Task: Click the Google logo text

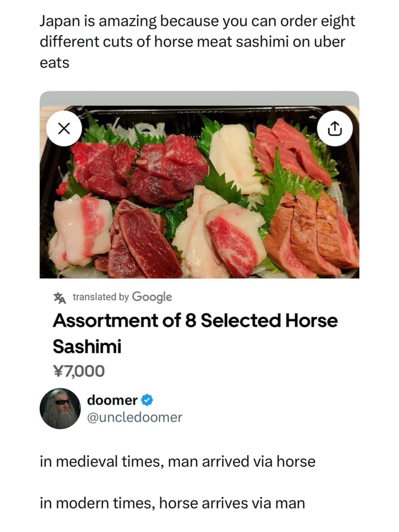Action: pyautogui.click(x=152, y=297)
